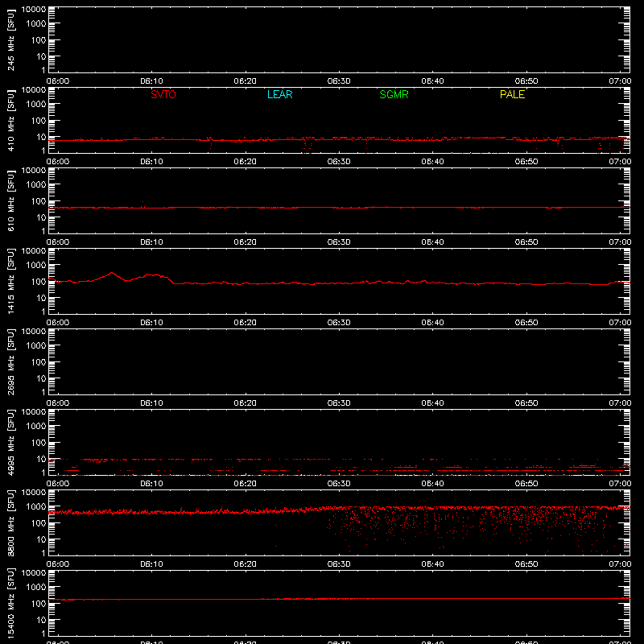
Task: Click the 100 label on 15400 MHz axis
Action: [x=39, y=603]
